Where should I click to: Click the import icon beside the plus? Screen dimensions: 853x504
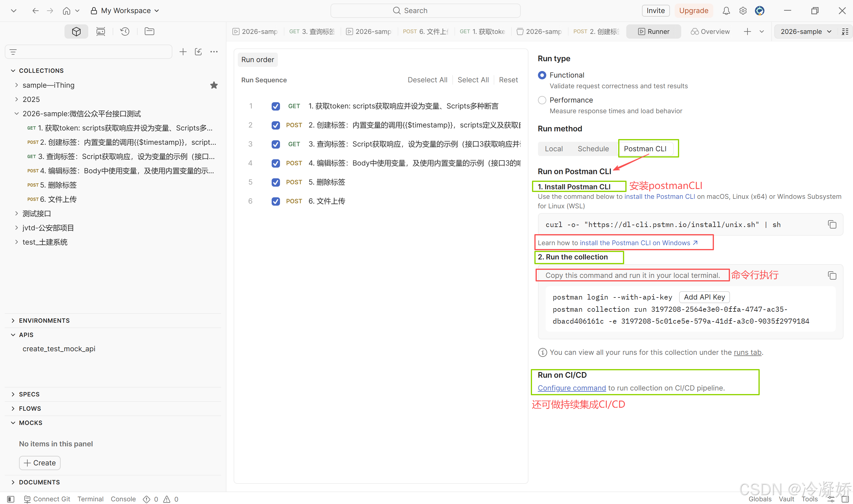click(x=198, y=52)
